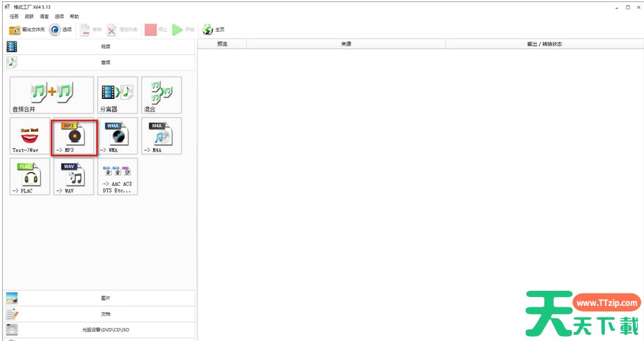Select the Text->Wav converter

coord(30,136)
